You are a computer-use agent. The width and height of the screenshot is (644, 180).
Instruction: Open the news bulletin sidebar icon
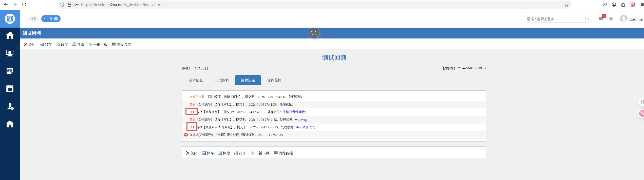(x=10, y=71)
